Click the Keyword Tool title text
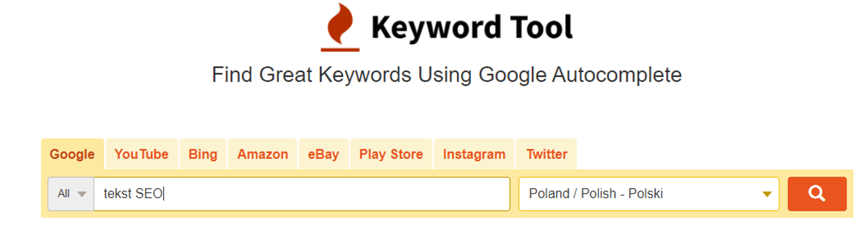Screen dimensions: 868x228 click(472, 28)
